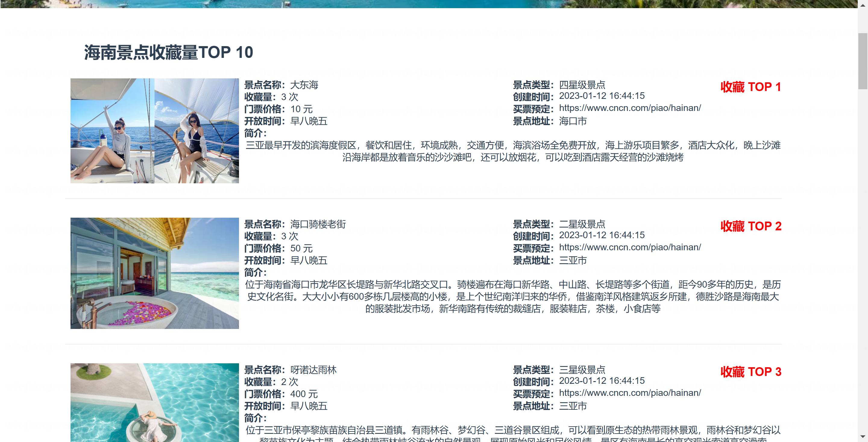Click the 四星级景点 type text
This screenshot has height=442, width=868.
click(x=582, y=85)
